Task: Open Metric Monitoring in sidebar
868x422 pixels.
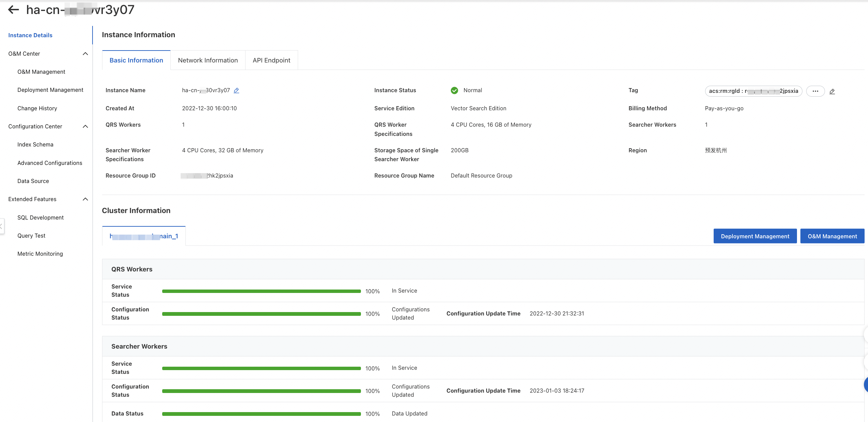Action: point(40,254)
